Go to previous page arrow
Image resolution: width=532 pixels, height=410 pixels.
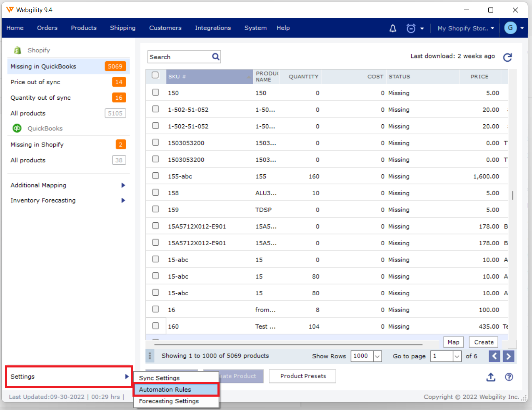(x=494, y=356)
